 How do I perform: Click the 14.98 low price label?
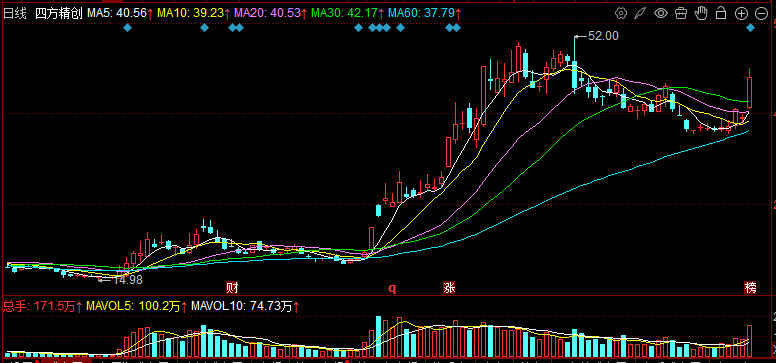128,280
